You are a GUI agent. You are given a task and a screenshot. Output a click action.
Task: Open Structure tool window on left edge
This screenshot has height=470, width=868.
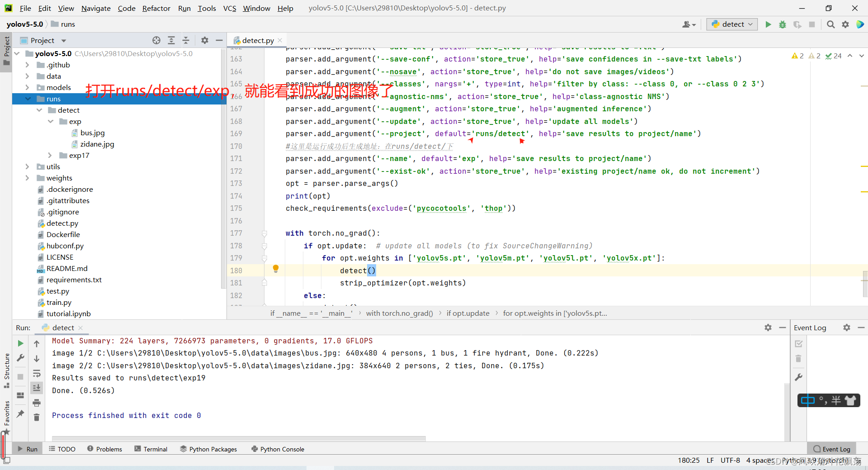6,370
